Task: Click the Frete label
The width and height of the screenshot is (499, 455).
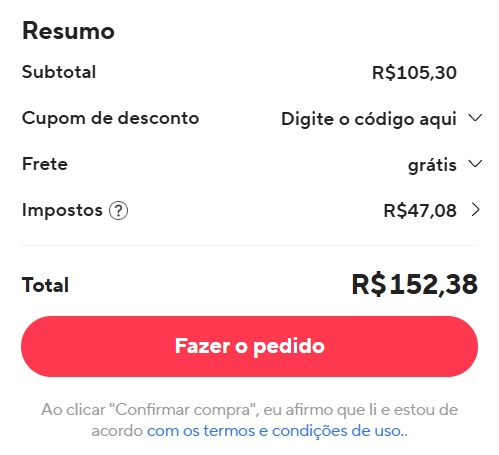Action: coord(45,164)
